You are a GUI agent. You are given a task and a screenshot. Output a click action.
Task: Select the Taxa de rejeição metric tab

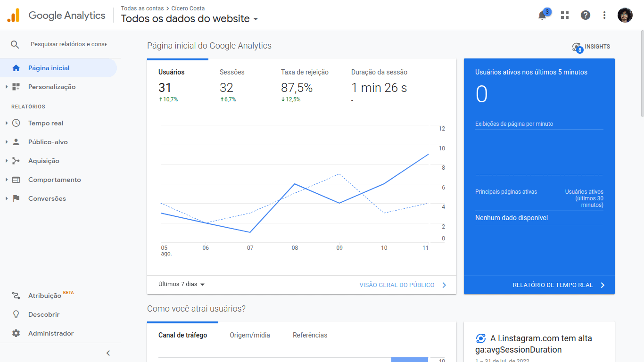tap(305, 72)
